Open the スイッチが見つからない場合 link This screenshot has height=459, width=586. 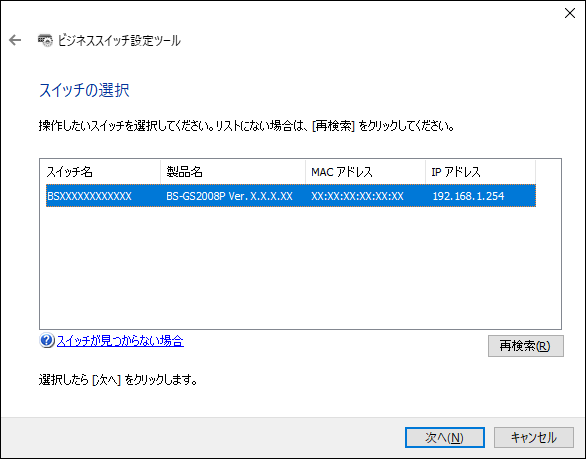click(x=120, y=341)
